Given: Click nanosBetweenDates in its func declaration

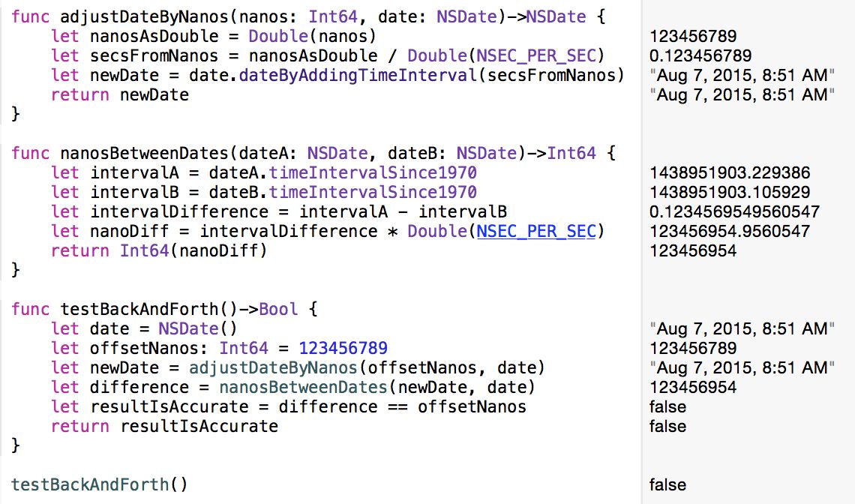Looking at the screenshot, I should [x=145, y=153].
